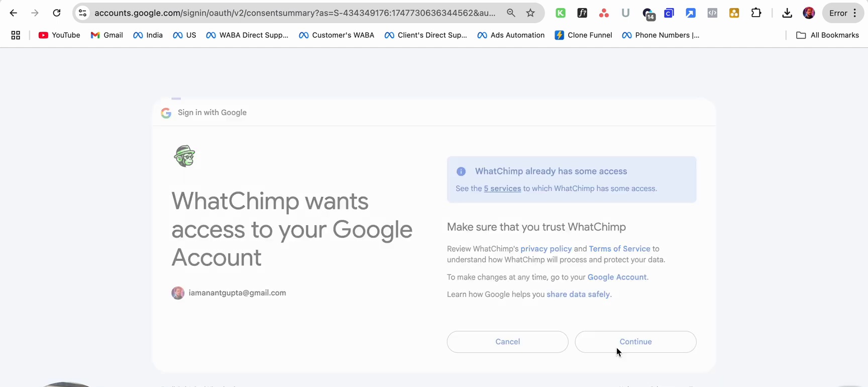Open the black f? extension icon

[582, 13]
